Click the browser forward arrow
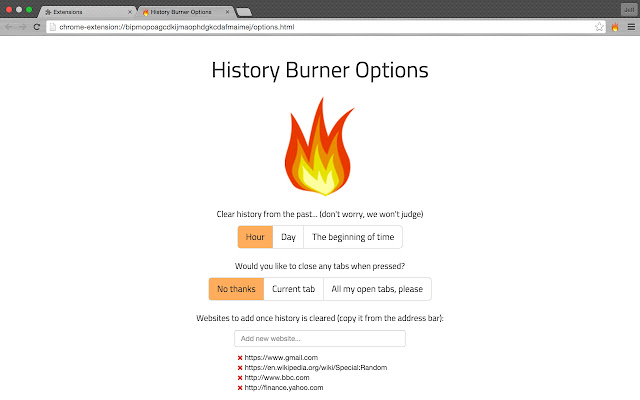 pos(22,27)
